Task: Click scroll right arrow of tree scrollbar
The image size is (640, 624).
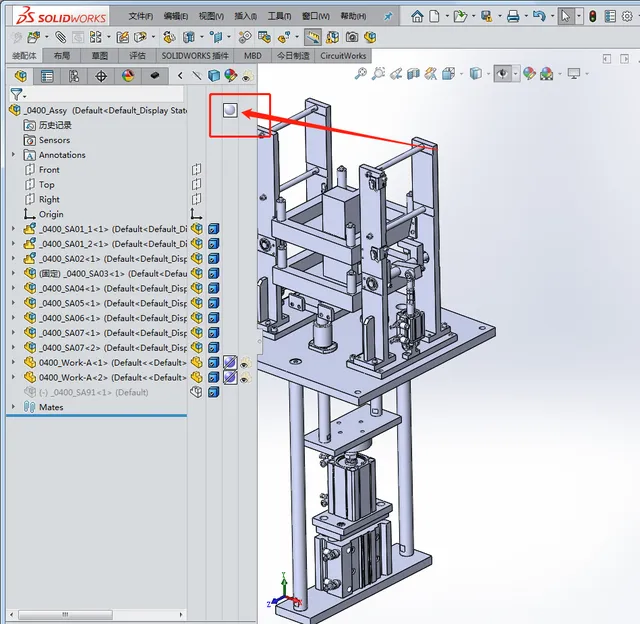Action: pos(181,614)
